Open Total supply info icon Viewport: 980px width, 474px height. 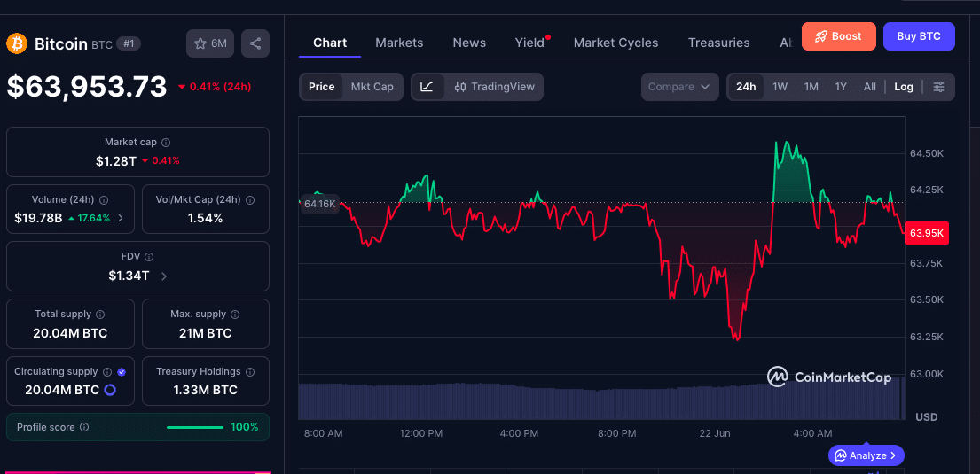100,315
